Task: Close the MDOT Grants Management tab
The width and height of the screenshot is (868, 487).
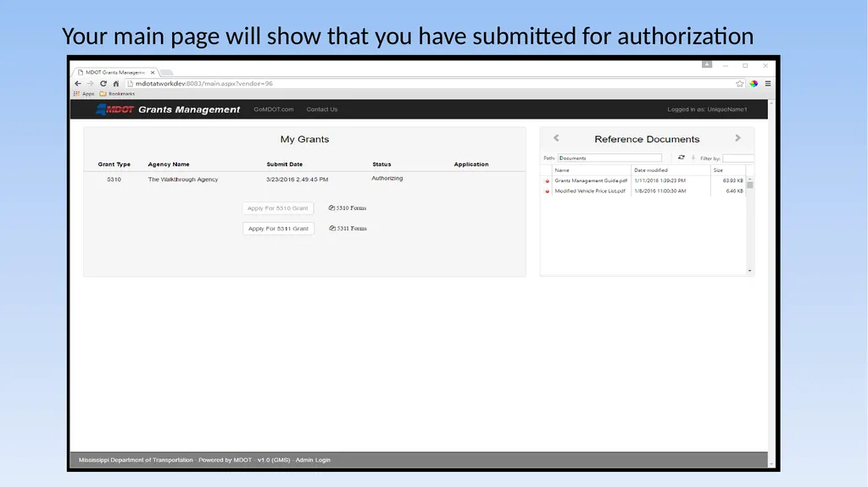Action: 153,72
